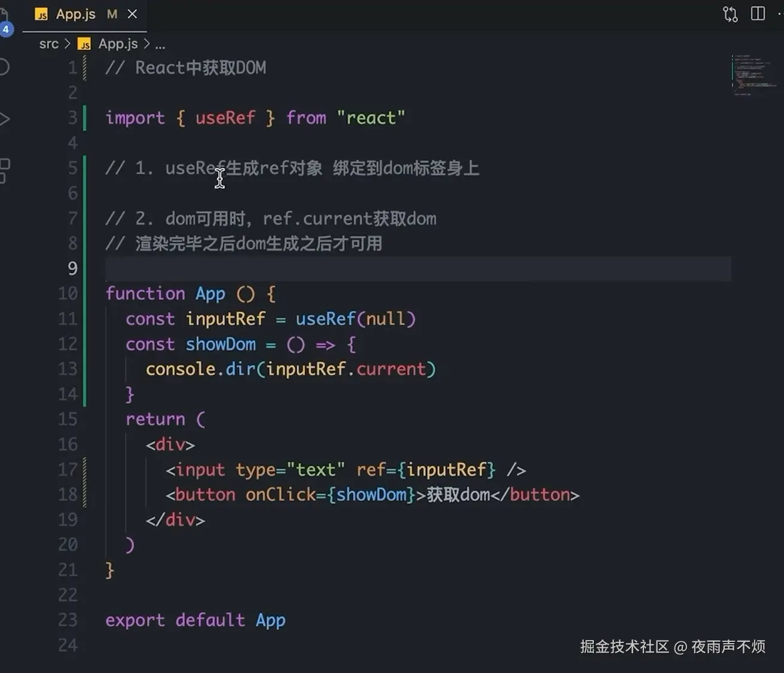Click the M modified indicator on the tab
Screen dimensions: 784x673
click(112, 14)
